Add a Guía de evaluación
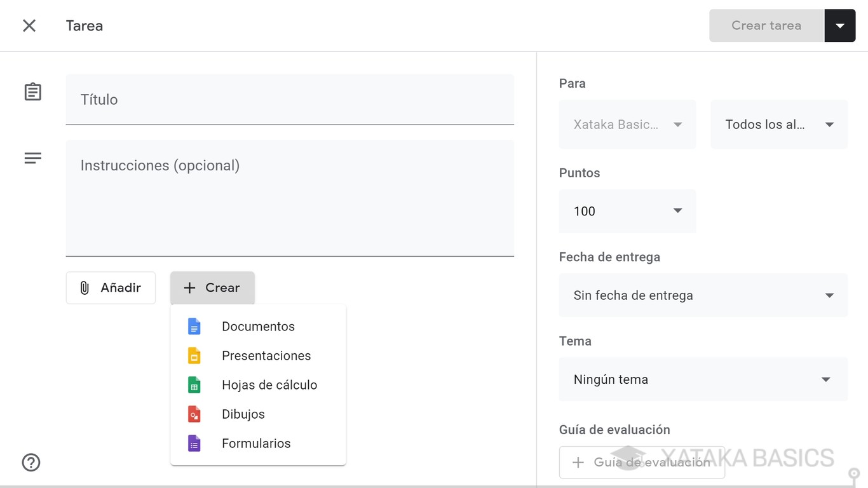 642,462
